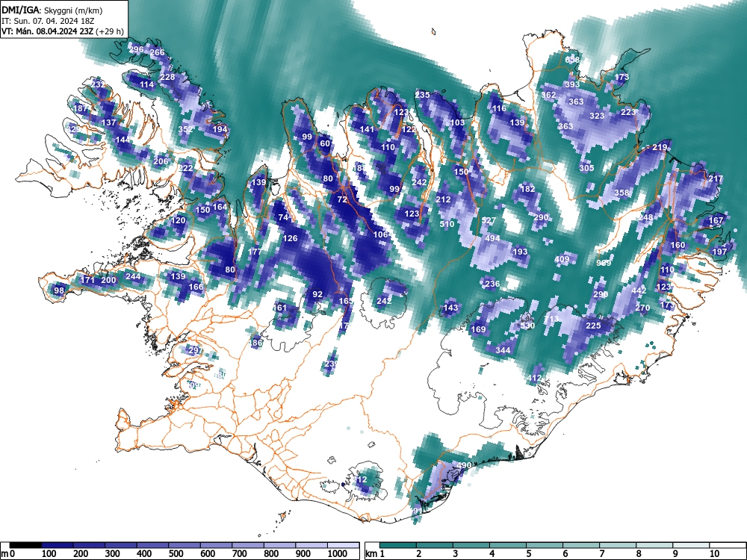The height and width of the screenshot is (560, 747).
Task: Click the visibility value 329
Action: click(x=73, y=129)
